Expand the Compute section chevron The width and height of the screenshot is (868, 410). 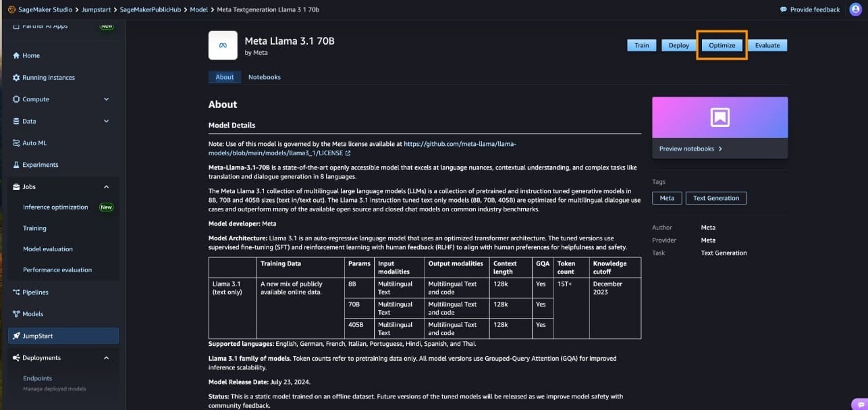coord(106,99)
